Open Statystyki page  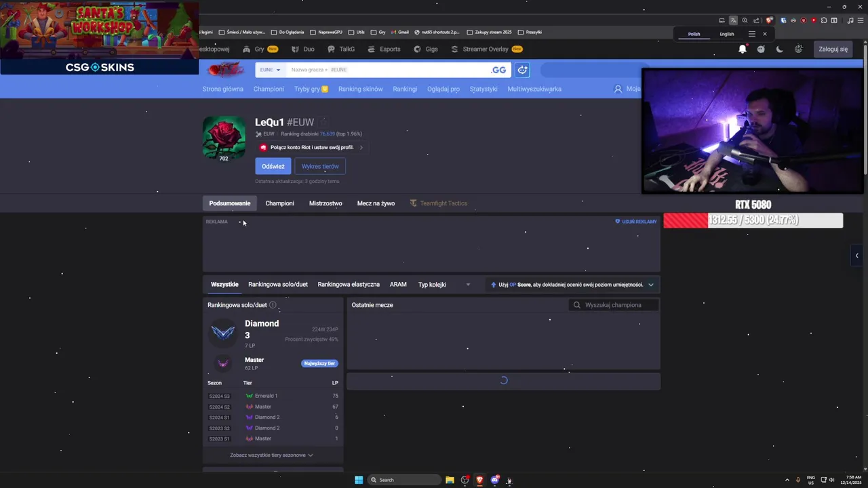click(x=484, y=89)
